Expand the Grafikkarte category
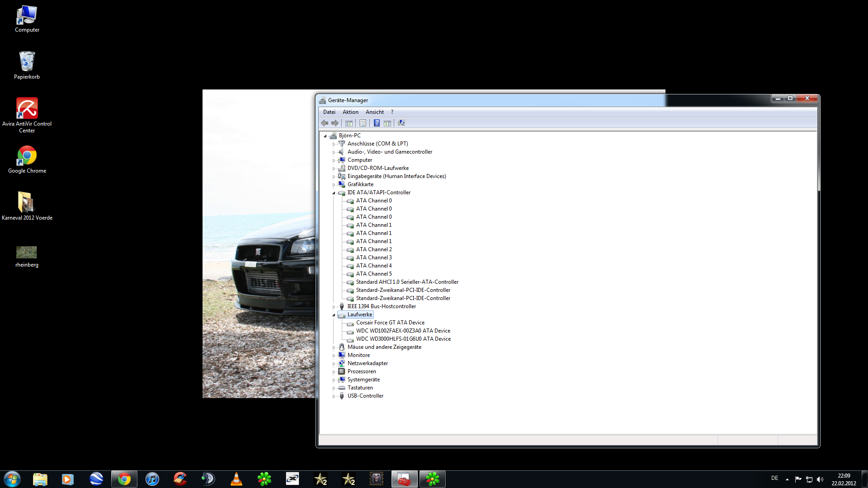 tap(334, 185)
